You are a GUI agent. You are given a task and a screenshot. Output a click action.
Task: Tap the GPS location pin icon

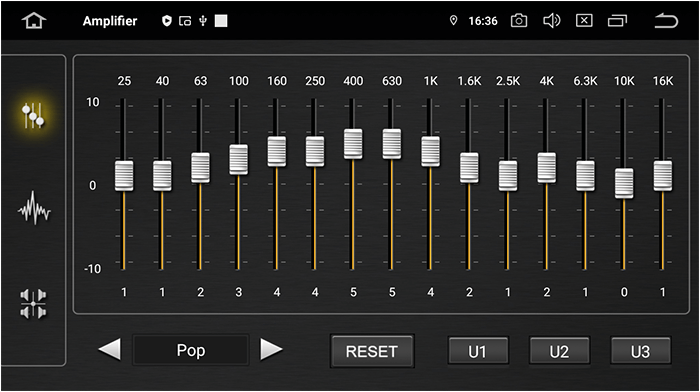454,21
